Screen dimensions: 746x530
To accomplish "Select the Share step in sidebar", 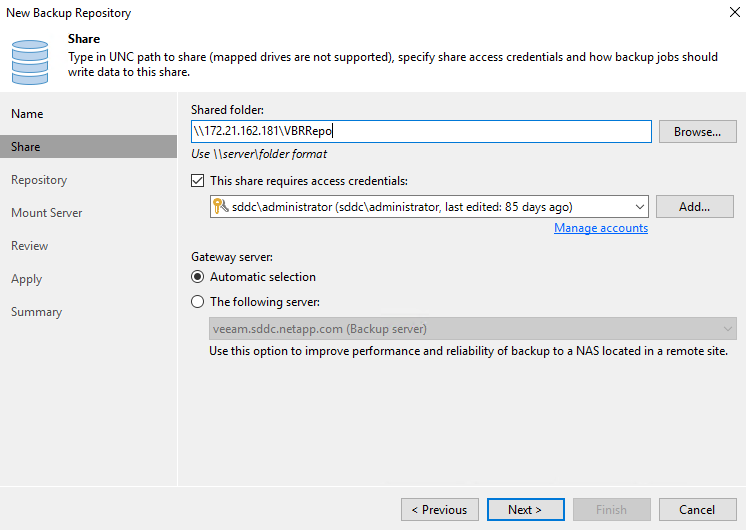I will click(x=26, y=147).
